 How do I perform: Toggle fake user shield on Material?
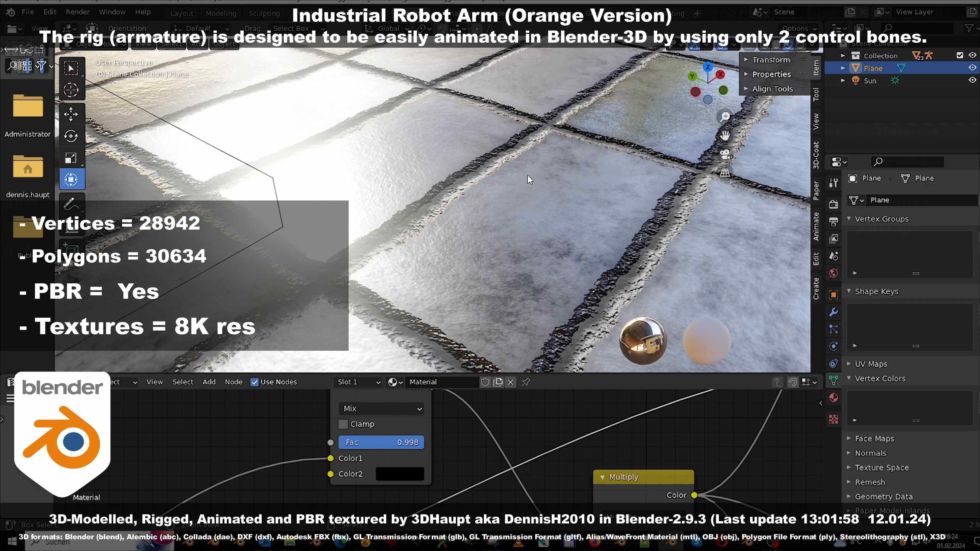pos(485,382)
